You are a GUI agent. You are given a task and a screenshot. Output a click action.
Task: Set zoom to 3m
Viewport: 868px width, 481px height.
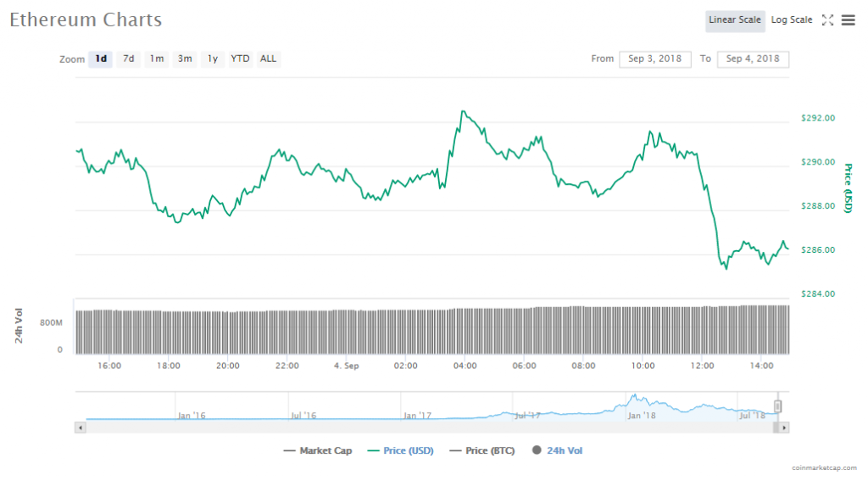tap(185, 59)
